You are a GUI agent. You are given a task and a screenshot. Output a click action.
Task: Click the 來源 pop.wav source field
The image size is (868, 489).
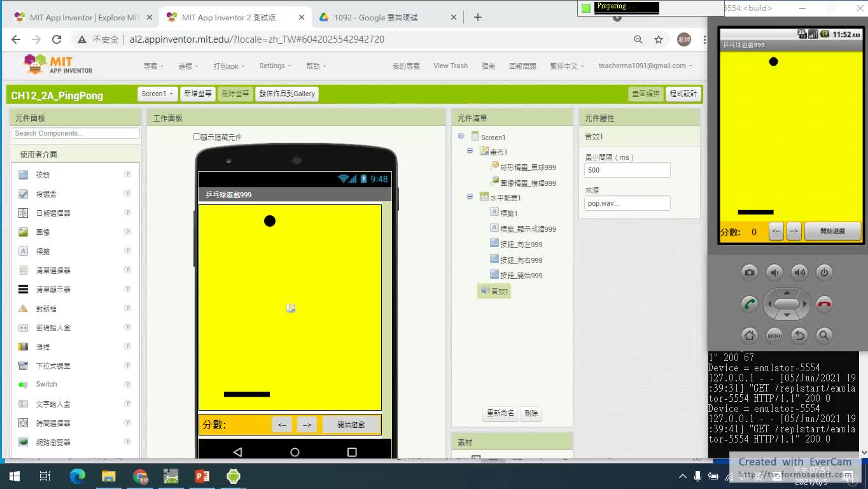pos(627,203)
